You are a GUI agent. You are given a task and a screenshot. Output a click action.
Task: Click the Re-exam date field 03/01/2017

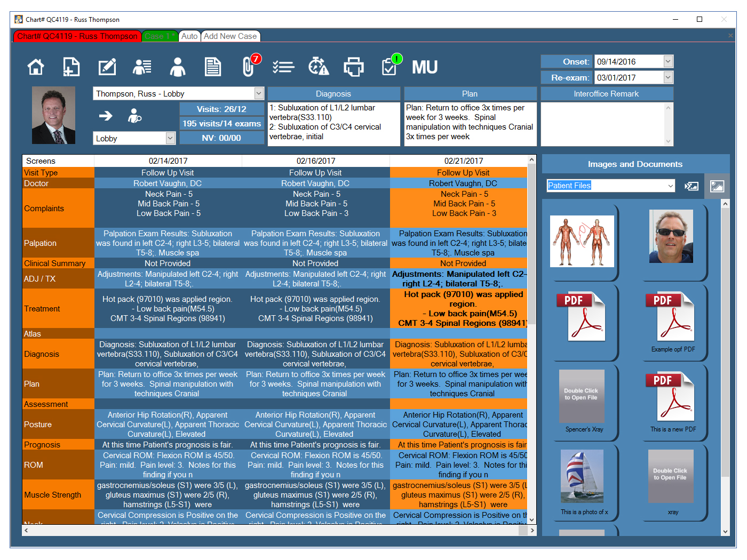629,77
